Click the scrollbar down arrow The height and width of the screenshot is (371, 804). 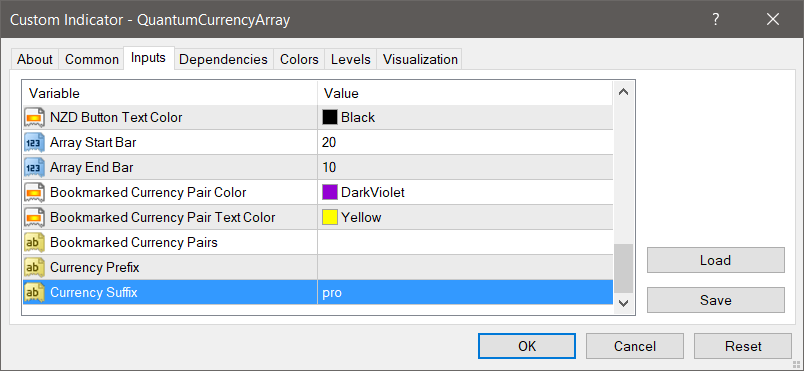pos(624,303)
